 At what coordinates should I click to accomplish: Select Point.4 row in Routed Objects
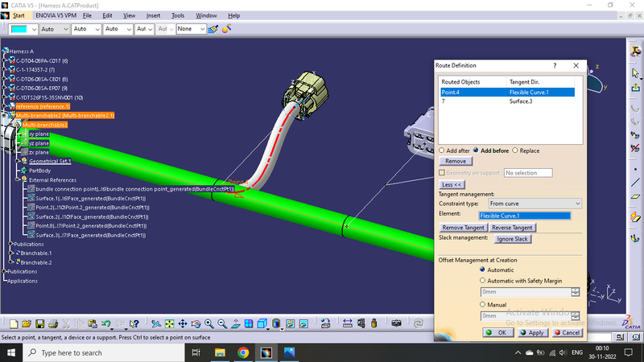point(507,93)
